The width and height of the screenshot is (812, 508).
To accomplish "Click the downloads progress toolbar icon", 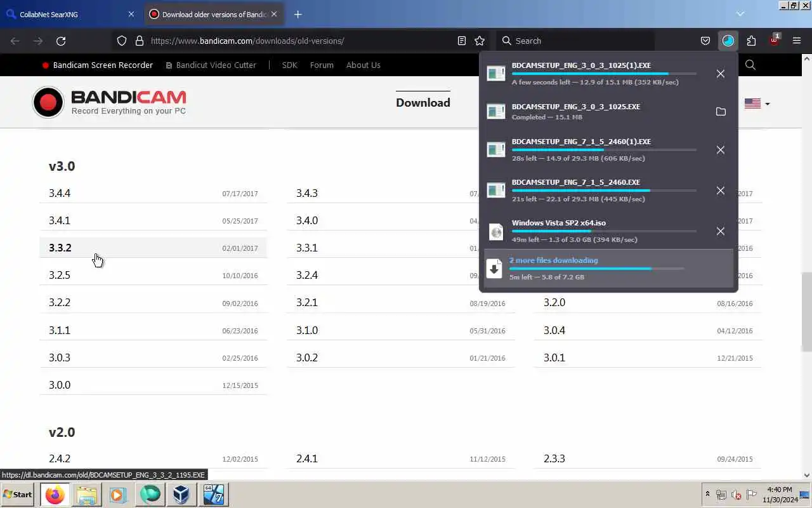I will coord(728,41).
